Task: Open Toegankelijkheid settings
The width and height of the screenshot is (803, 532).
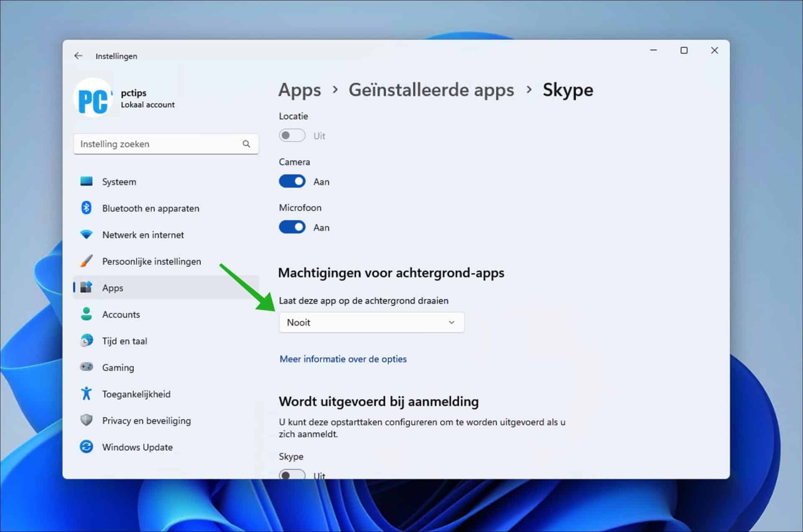Action: (x=86, y=393)
